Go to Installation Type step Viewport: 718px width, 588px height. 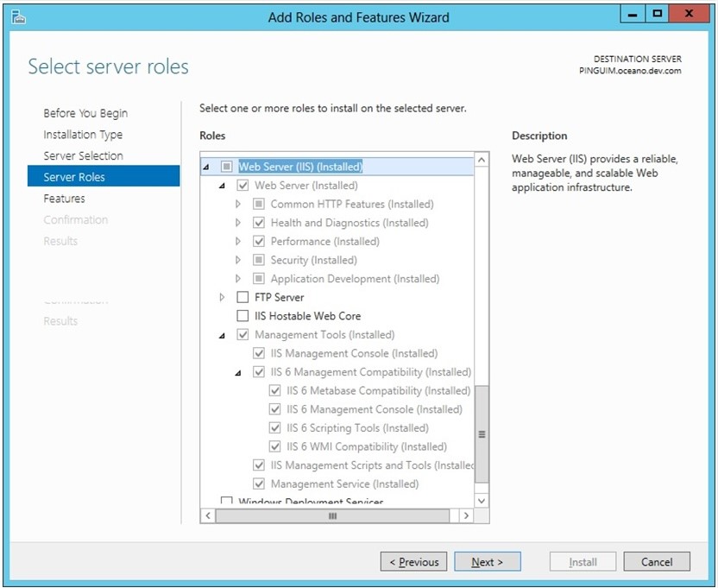coord(83,135)
